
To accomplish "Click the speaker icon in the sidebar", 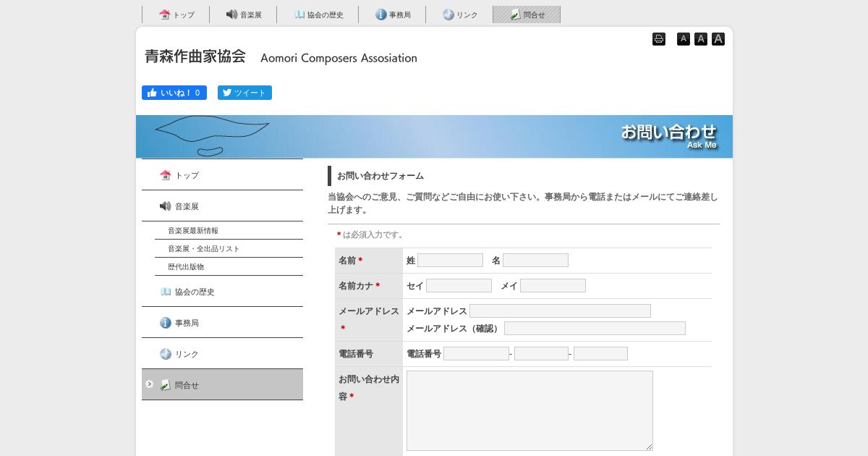I will tap(166, 206).
